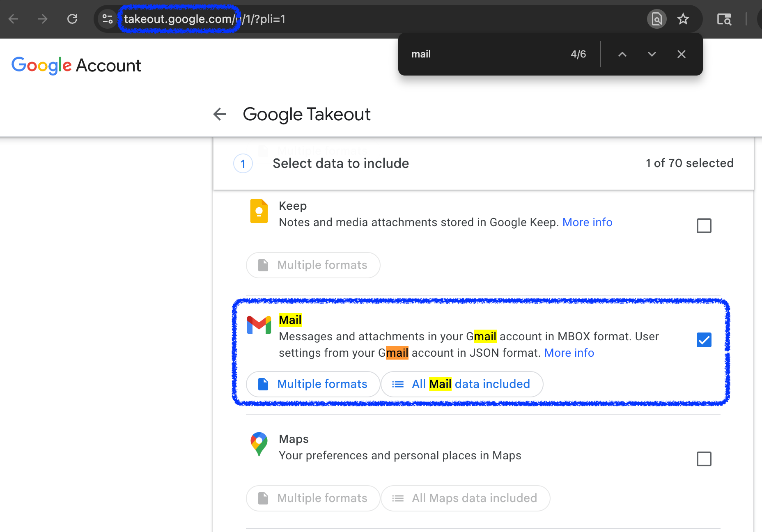Click the Maps product name
This screenshot has width=762, height=532.
coord(294,439)
